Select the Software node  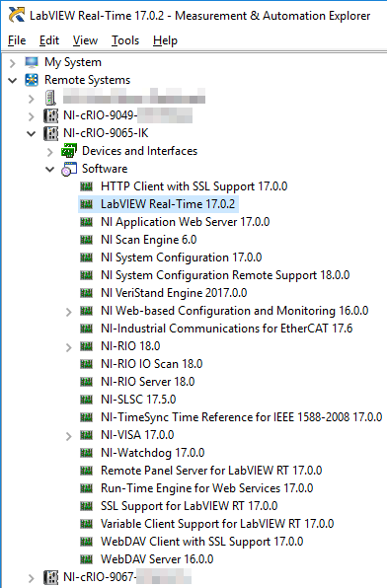click(x=105, y=169)
